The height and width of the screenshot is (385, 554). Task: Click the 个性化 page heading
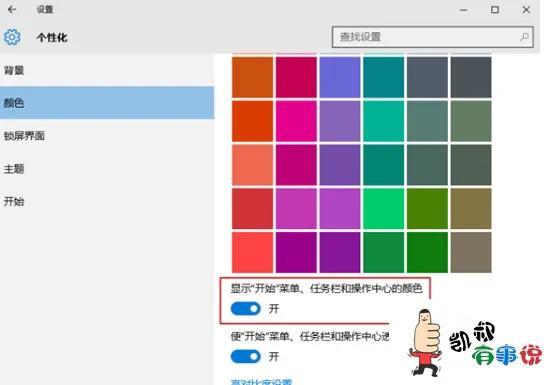pos(52,37)
